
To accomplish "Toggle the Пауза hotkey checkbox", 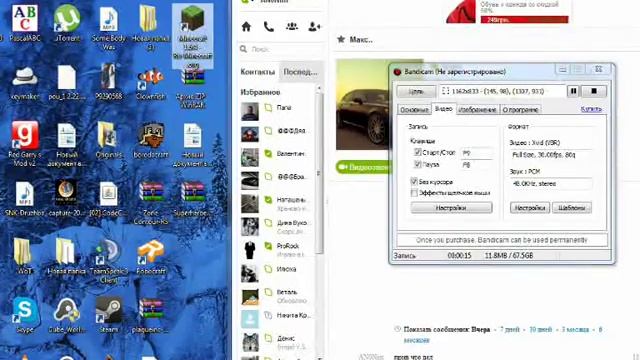I will (x=417, y=164).
